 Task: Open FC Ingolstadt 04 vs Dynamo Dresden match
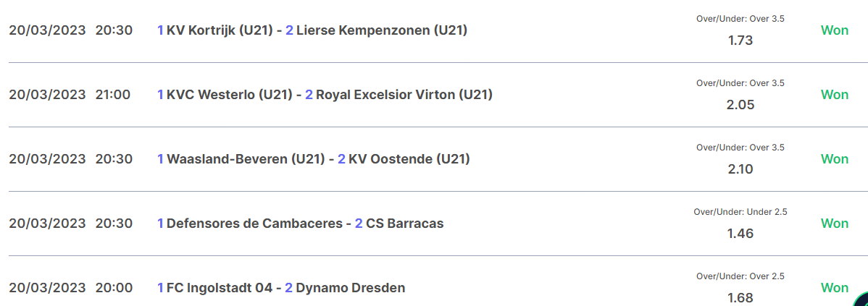[281, 288]
